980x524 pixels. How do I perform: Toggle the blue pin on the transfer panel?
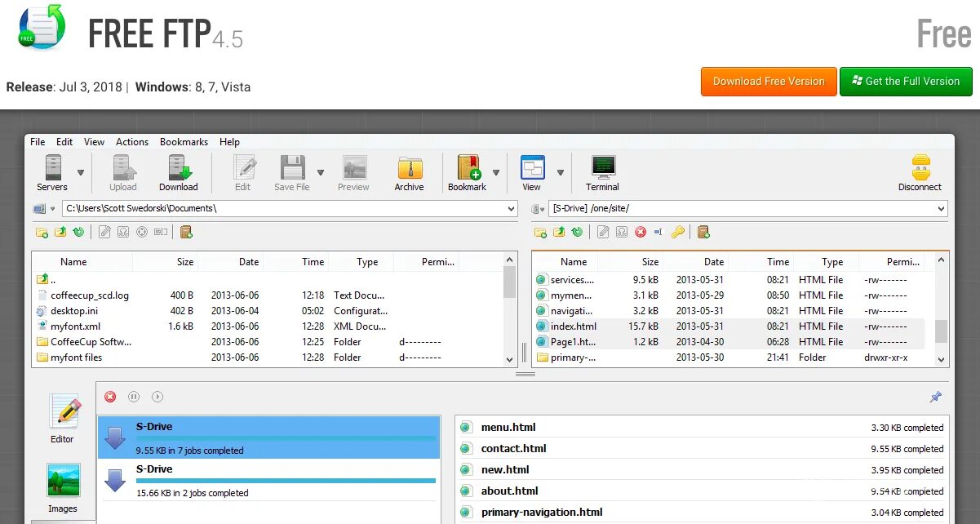click(935, 397)
